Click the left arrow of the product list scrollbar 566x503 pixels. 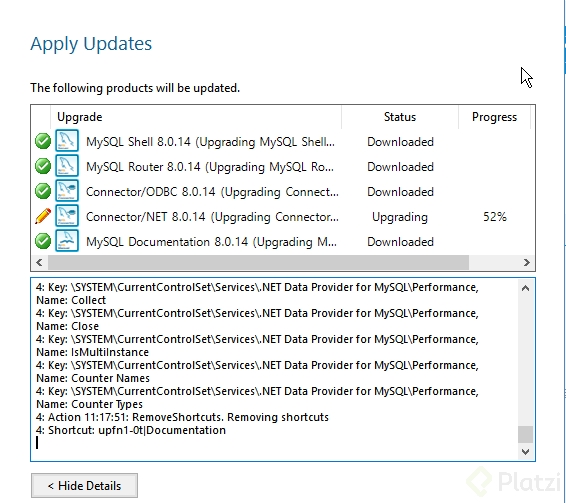39,263
